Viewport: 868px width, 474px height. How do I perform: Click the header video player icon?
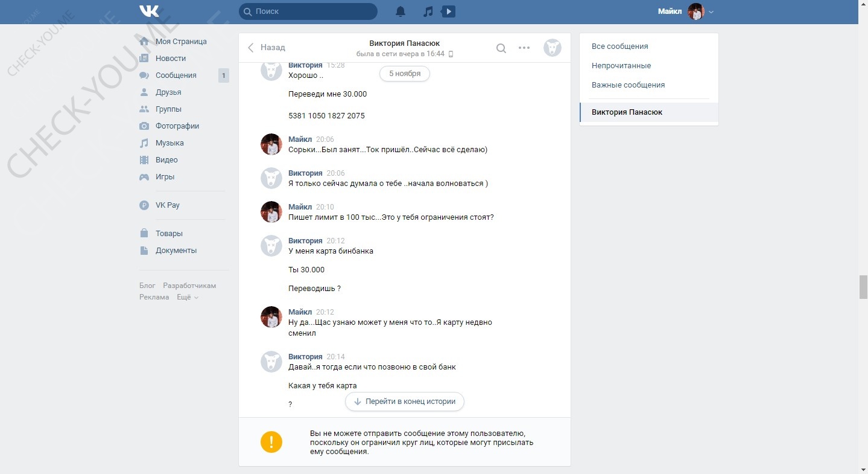[448, 11]
